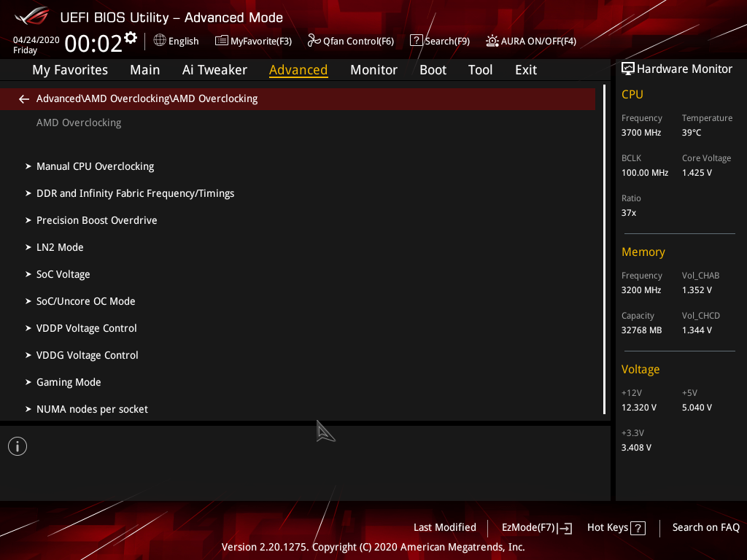Switch to EzMode(F7)
The image size is (747, 560).
(x=528, y=528)
